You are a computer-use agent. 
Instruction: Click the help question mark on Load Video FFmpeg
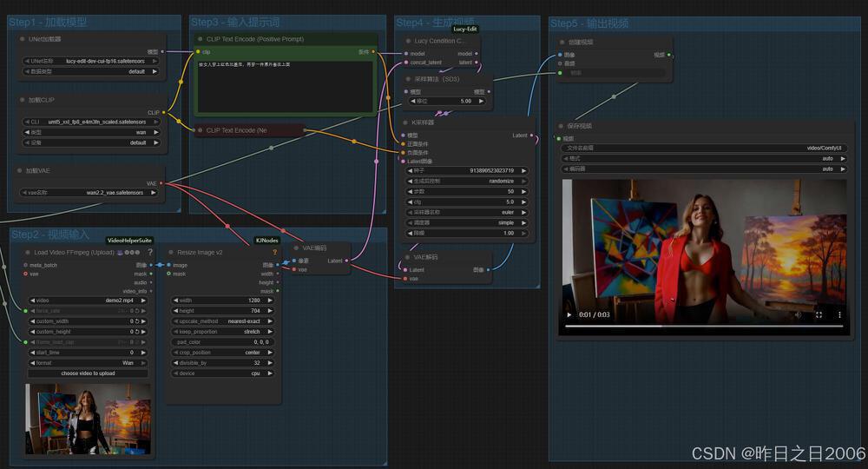[x=150, y=252]
